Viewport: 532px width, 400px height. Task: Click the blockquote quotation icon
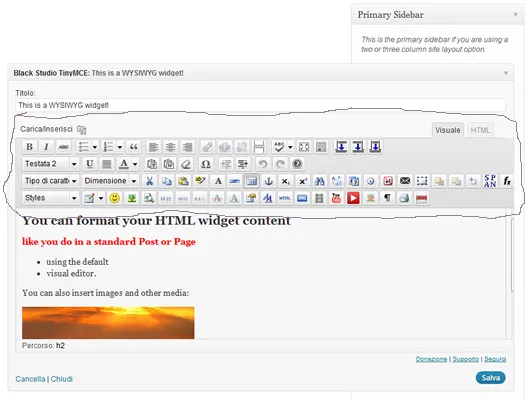click(x=133, y=147)
